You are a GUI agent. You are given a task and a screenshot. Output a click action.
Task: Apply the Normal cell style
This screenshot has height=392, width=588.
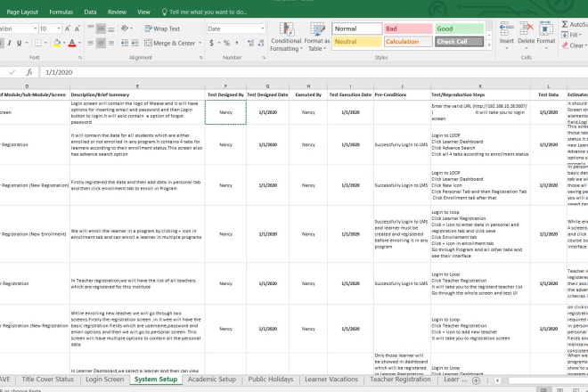pos(356,29)
